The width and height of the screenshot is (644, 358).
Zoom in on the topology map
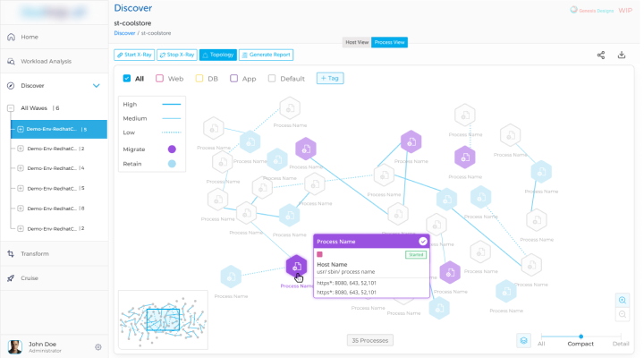[x=623, y=300]
